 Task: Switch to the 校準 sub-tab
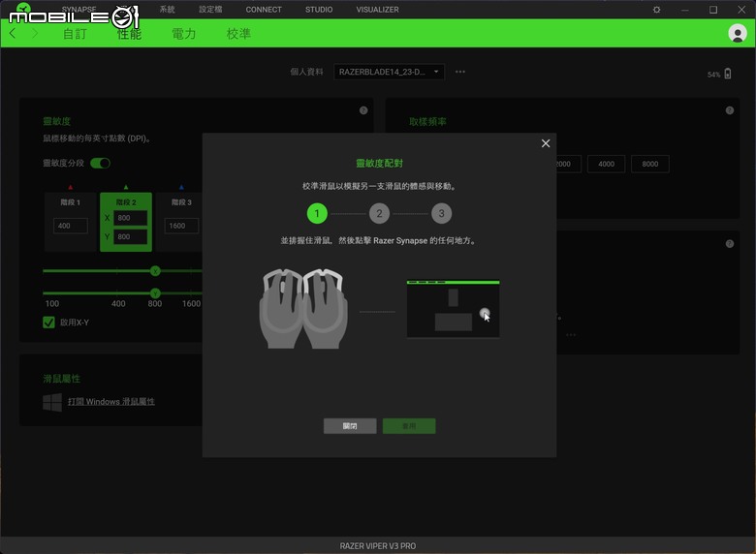[238, 34]
